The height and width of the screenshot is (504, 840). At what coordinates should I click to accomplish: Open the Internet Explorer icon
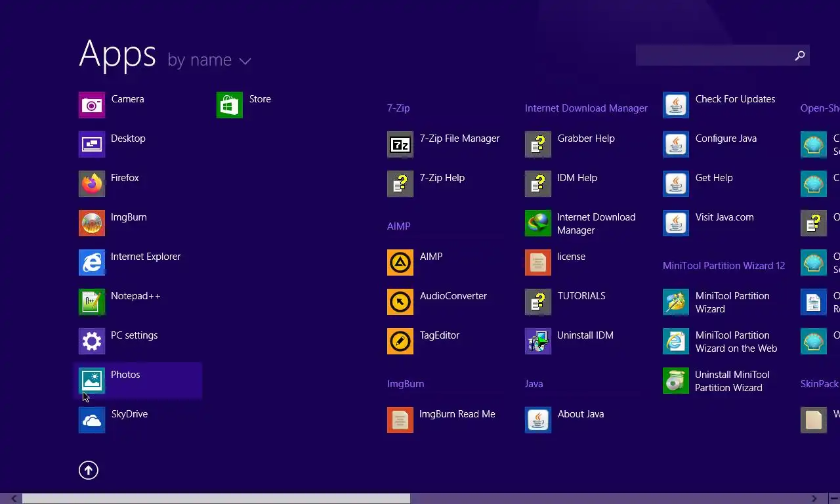click(92, 262)
